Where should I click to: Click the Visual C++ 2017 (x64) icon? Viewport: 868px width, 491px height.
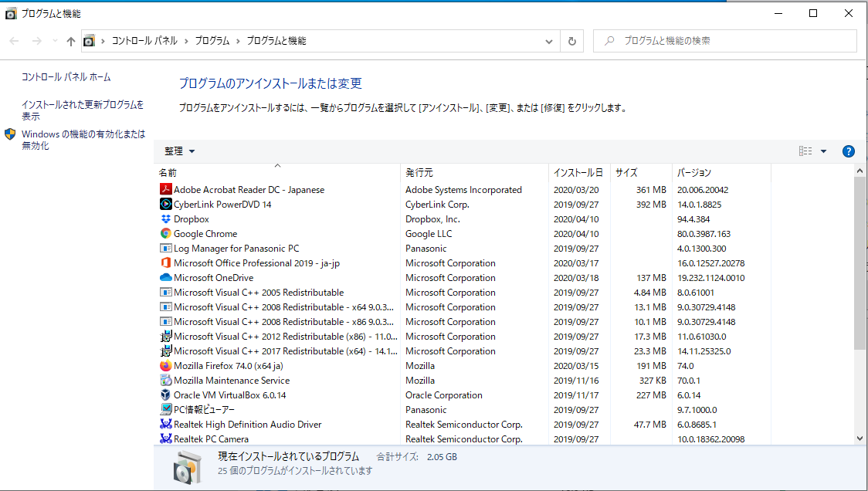[165, 351]
